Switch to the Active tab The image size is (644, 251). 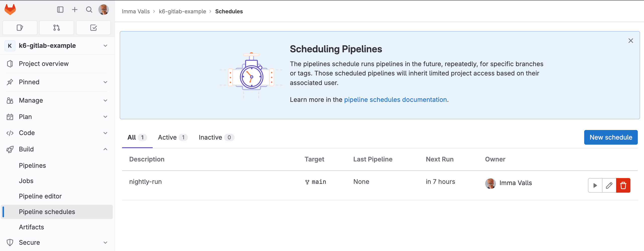tap(172, 137)
